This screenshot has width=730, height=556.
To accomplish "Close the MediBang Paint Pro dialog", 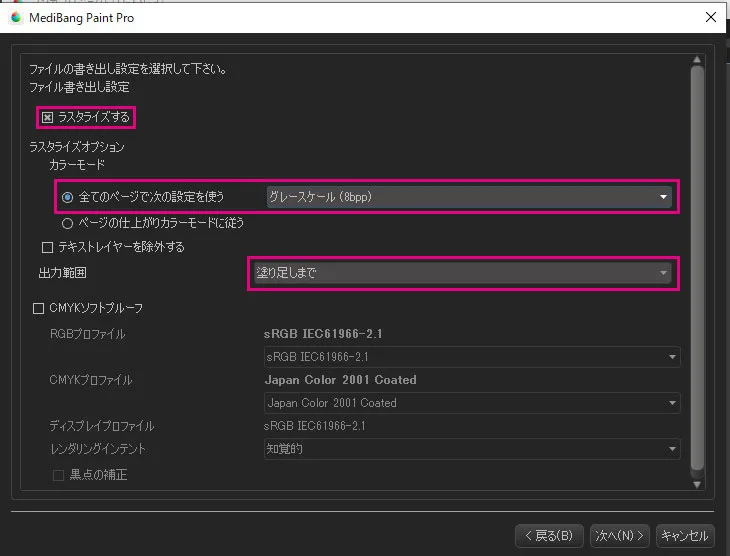I will [x=711, y=17].
